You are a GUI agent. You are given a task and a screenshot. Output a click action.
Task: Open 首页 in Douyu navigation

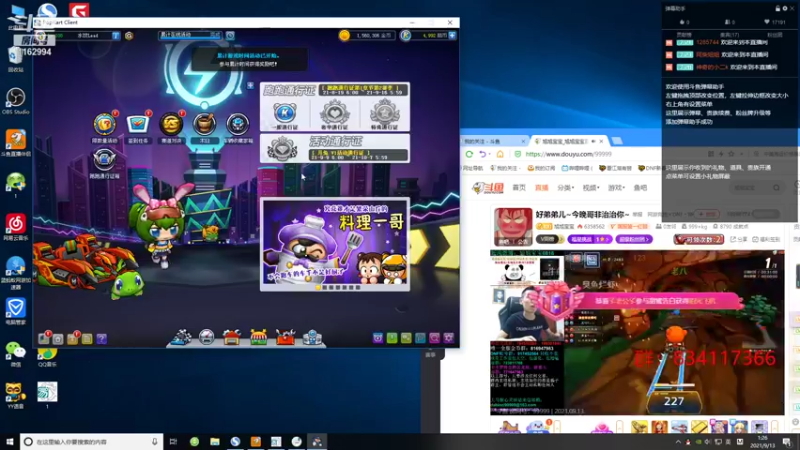click(x=519, y=188)
